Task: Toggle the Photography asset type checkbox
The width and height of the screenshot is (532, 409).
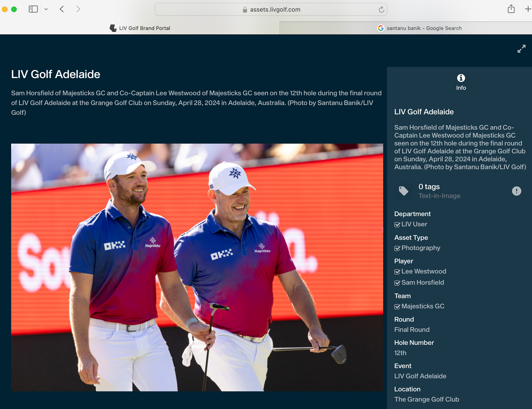Action: tap(397, 248)
